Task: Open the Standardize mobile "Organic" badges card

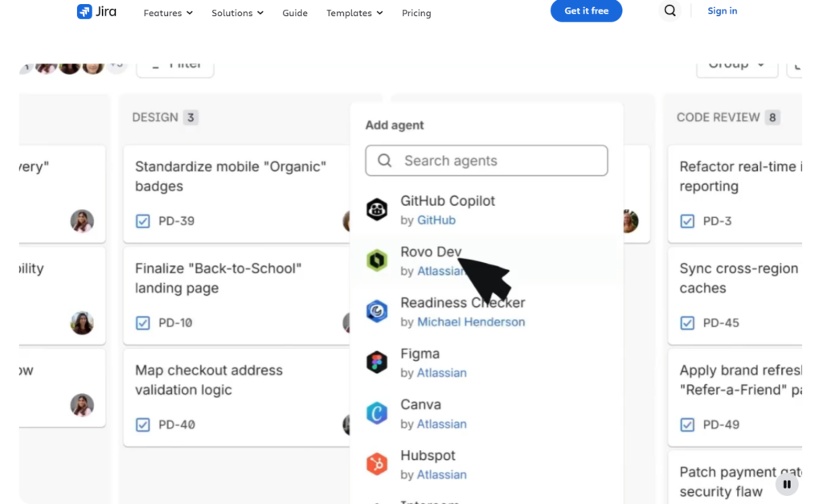Action: pos(236,194)
